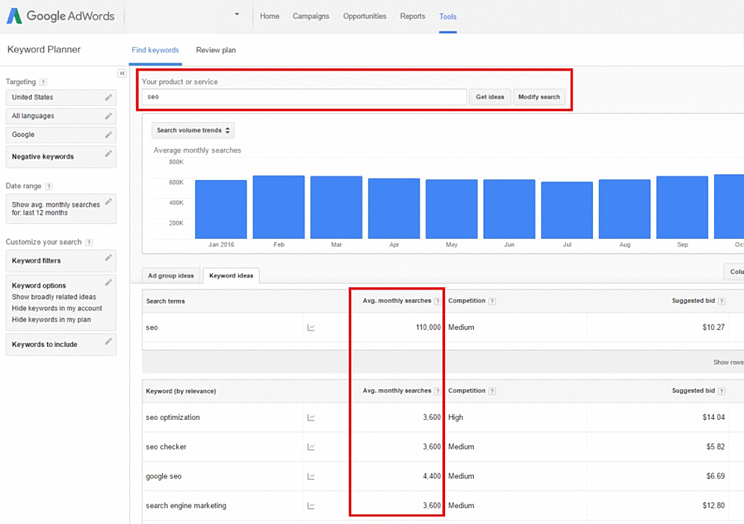Open the Home menu
Viewport: 744px width, 524px height.
pos(270,16)
